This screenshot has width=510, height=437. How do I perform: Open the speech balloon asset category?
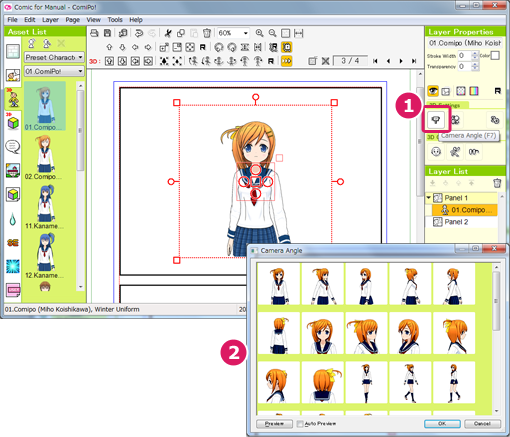(13, 147)
